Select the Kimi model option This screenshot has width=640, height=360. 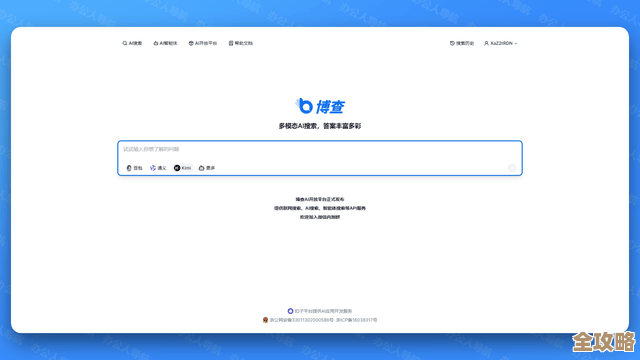point(182,168)
